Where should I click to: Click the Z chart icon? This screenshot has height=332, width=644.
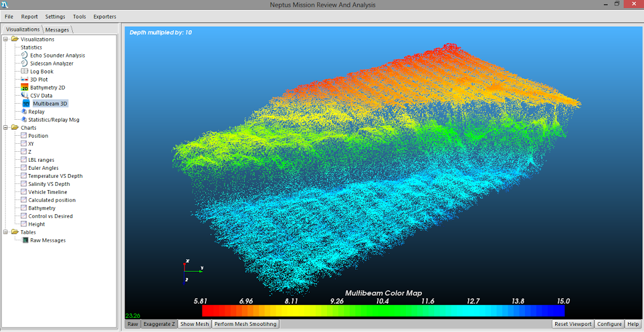[23, 152]
